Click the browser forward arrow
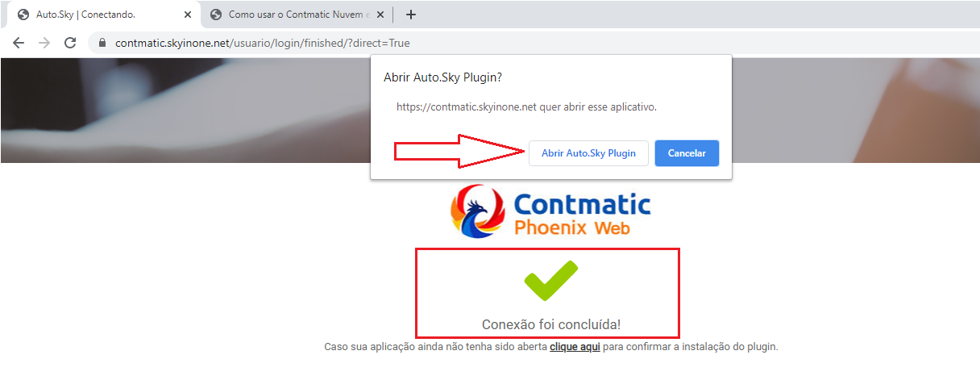 (x=44, y=43)
